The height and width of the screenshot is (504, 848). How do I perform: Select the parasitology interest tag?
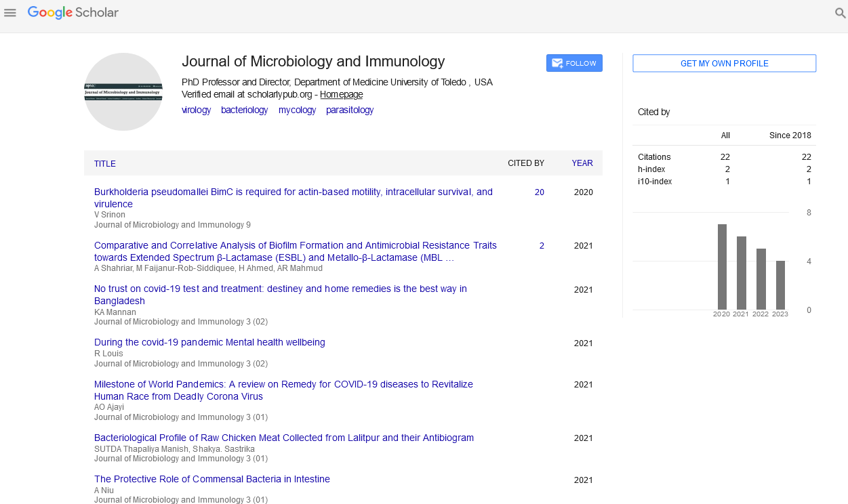(x=349, y=110)
